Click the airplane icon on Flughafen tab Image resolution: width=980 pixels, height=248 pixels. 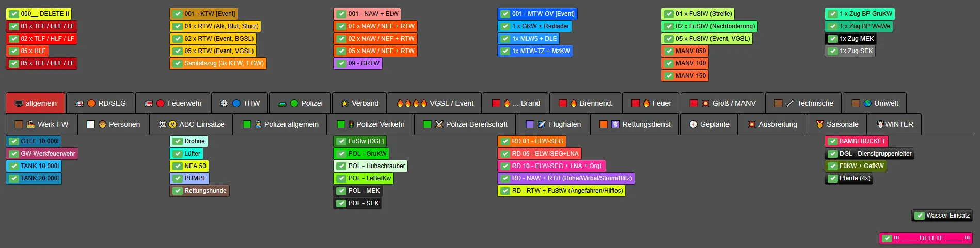(x=542, y=124)
